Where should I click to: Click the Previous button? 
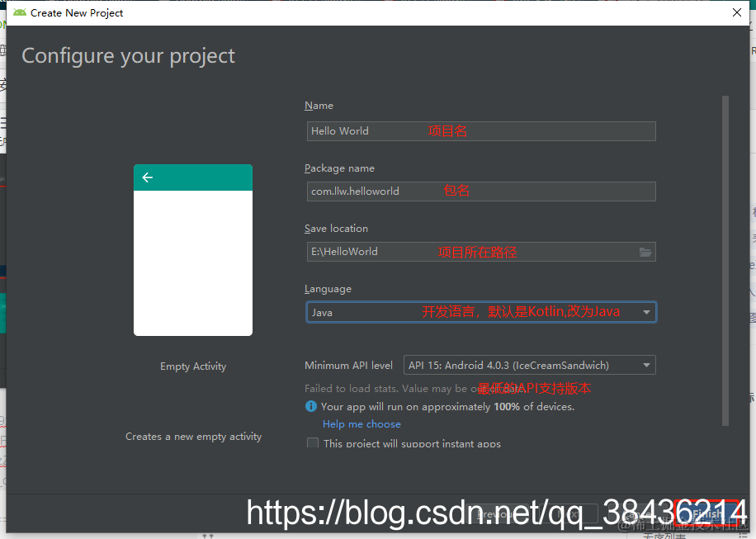point(497,514)
